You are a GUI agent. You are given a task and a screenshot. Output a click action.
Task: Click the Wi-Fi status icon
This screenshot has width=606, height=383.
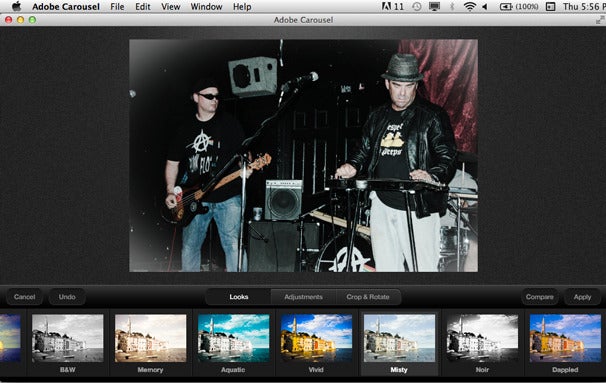(x=470, y=7)
